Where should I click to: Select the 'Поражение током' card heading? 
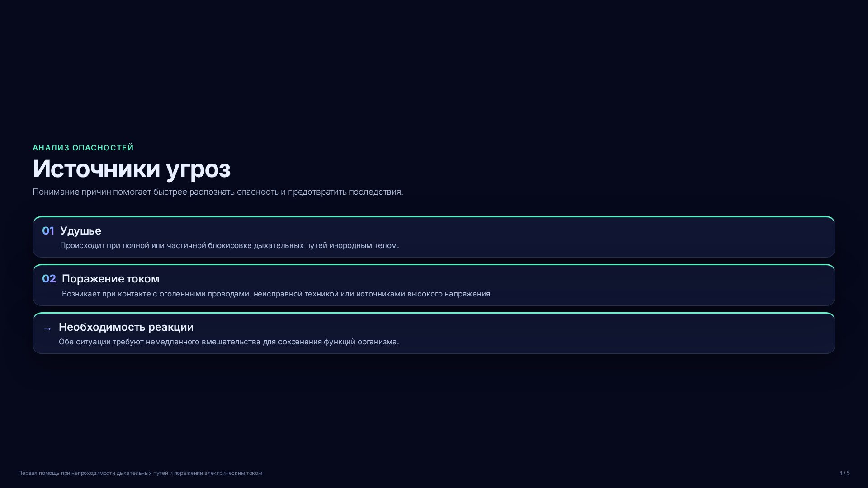pos(111,279)
